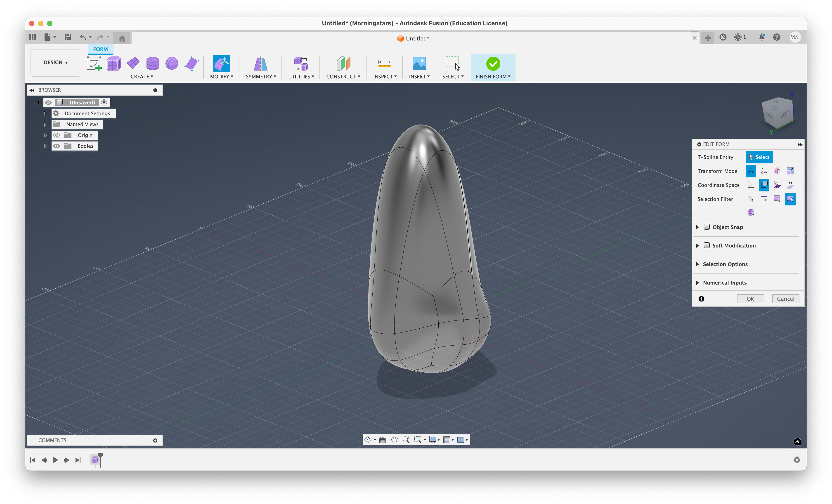This screenshot has width=832, height=504.
Task: Set selection filter to Edge
Action: (x=764, y=199)
